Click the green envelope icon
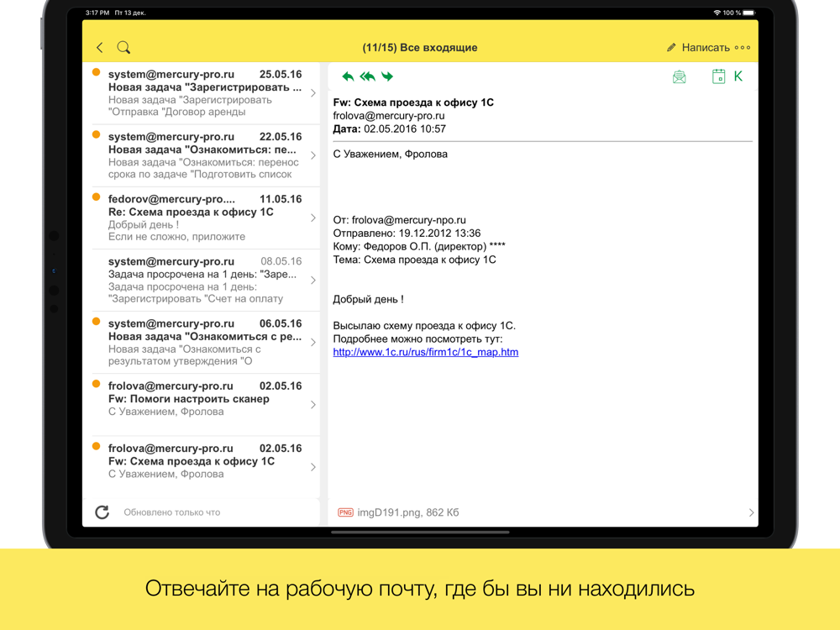This screenshot has width=840, height=630. click(x=680, y=76)
